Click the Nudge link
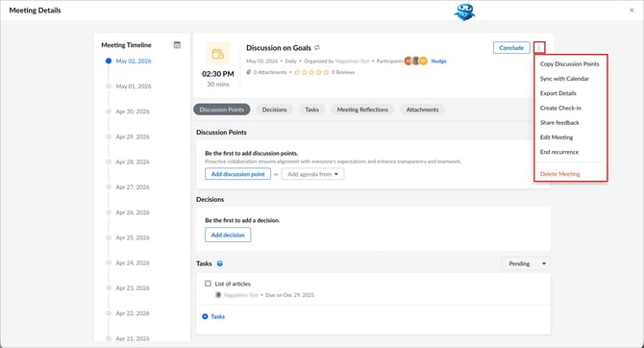 pos(438,62)
